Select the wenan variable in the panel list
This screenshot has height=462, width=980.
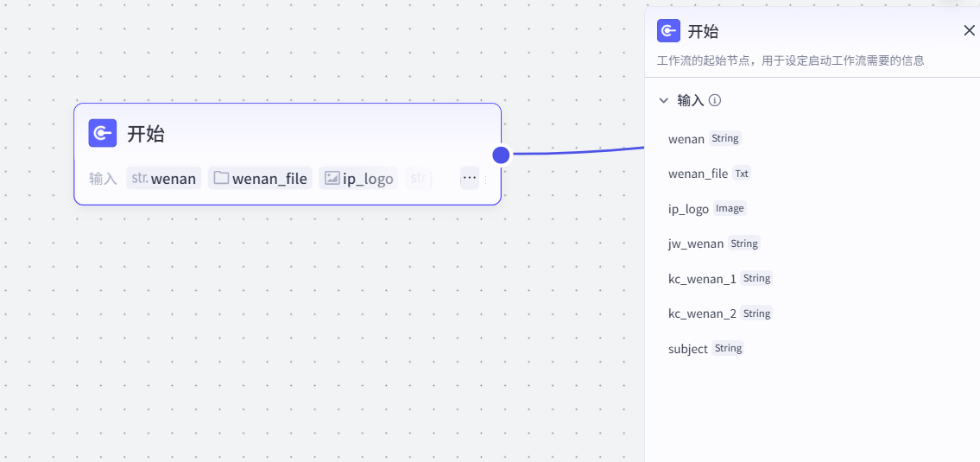point(686,139)
